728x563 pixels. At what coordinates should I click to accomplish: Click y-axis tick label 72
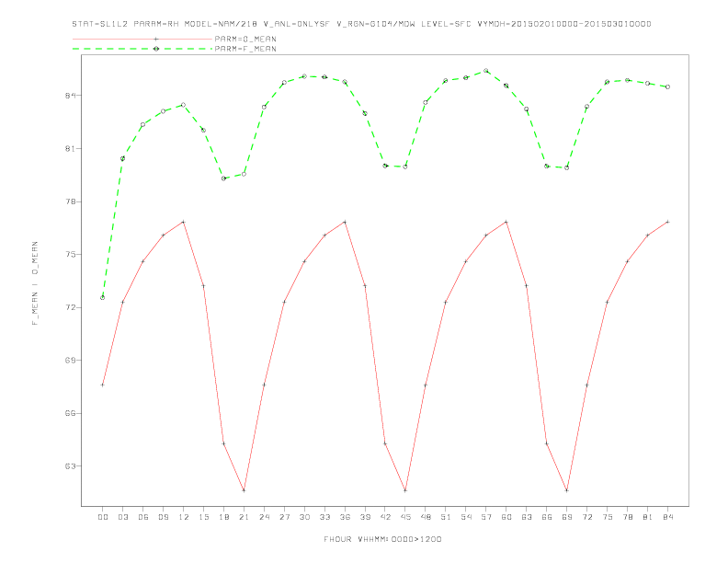(70, 307)
